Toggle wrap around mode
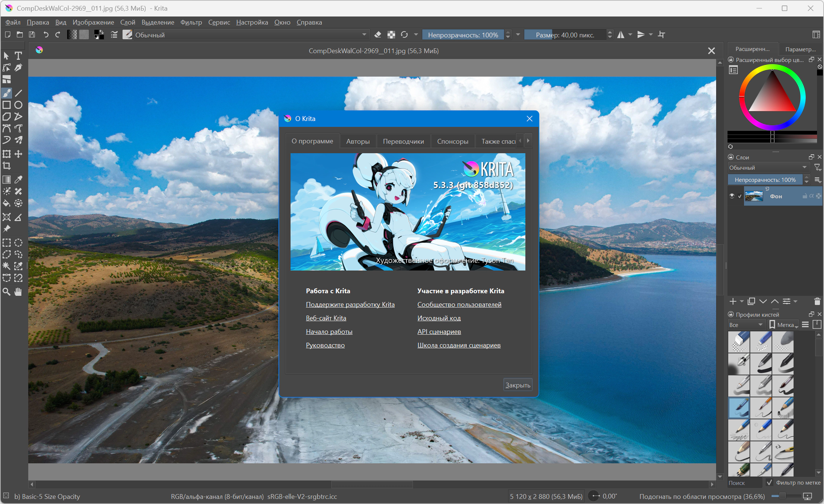The width and height of the screenshot is (824, 504). tap(661, 34)
